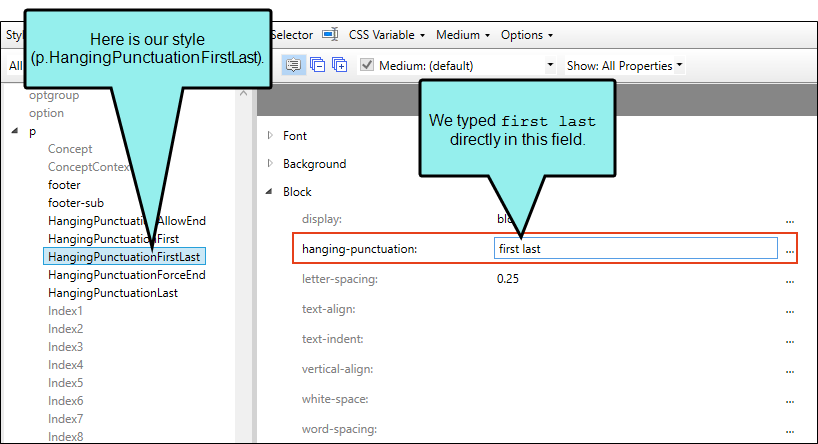The width and height of the screenshot is (818, 444).
Task: Click ellipsis button beside display property
Action: 790,219
